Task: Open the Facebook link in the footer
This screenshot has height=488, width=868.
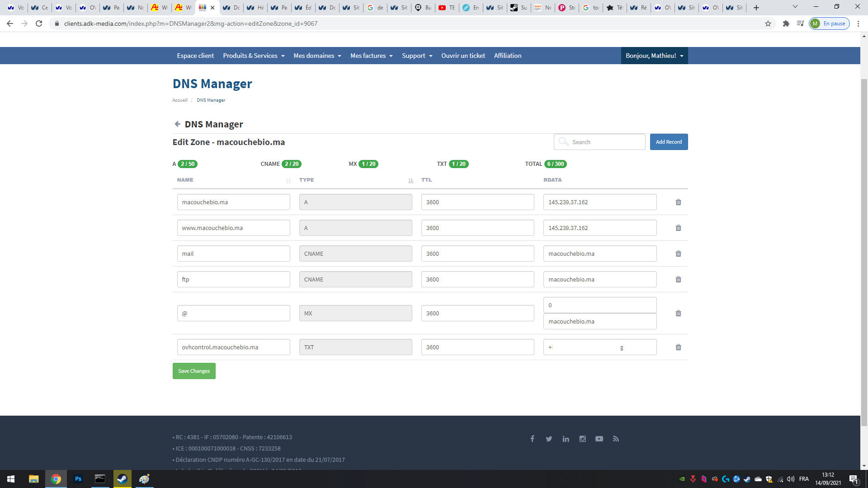Action: point(533,439)
